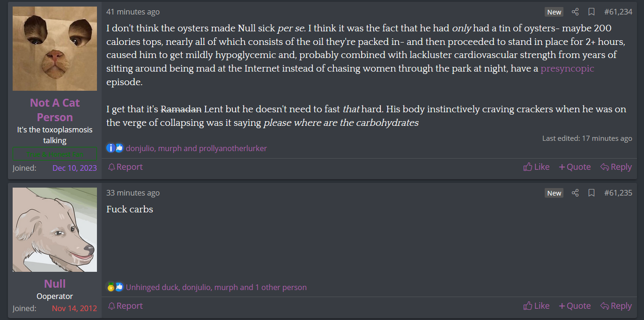
Task: Bookmark post #61,234
Action: [x=592, y=12]
